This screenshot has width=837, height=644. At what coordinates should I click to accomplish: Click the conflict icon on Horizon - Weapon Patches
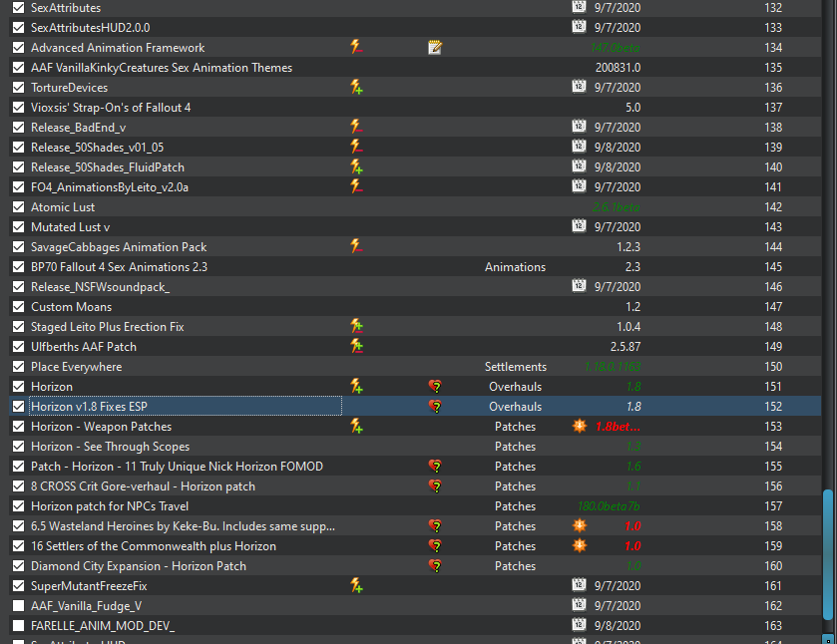356,427
